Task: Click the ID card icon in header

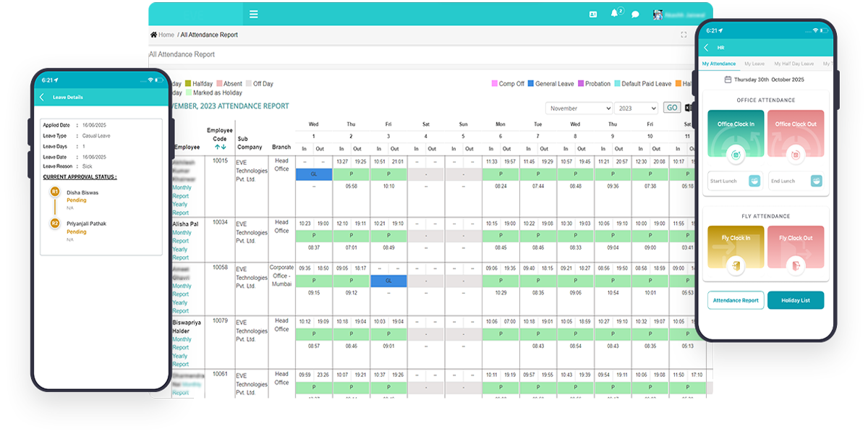Action: [593, 14]
